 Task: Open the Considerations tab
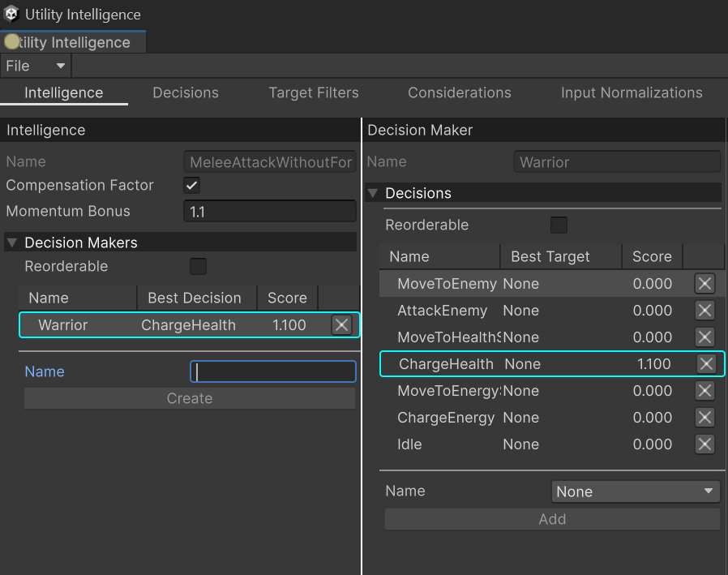click(x=460, y=93)
